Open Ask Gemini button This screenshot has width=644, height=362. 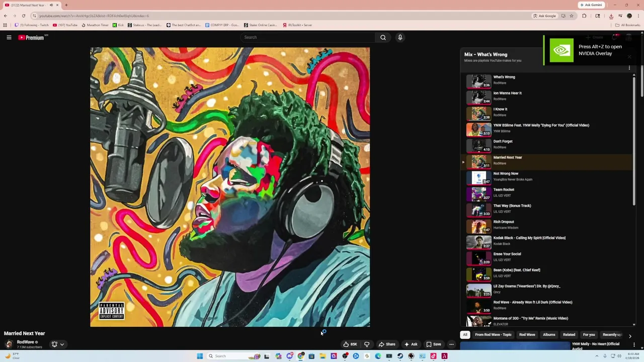(x=591, y=5)
